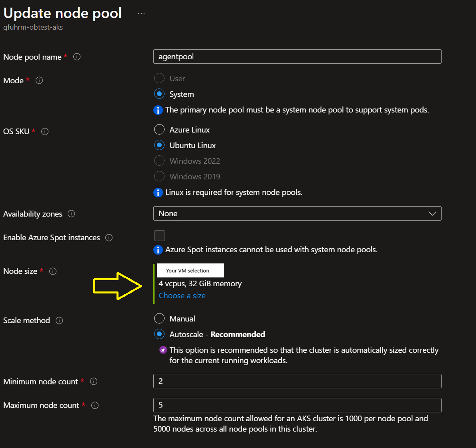Viewport: 476px width, 448px height.
Task: Click the Maximum node count field
Action: click(x=297, y=405)
